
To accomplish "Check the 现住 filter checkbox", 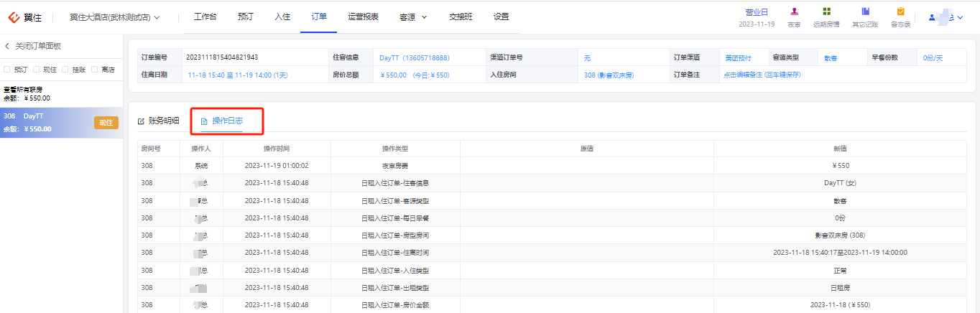I will pos(37,70).
